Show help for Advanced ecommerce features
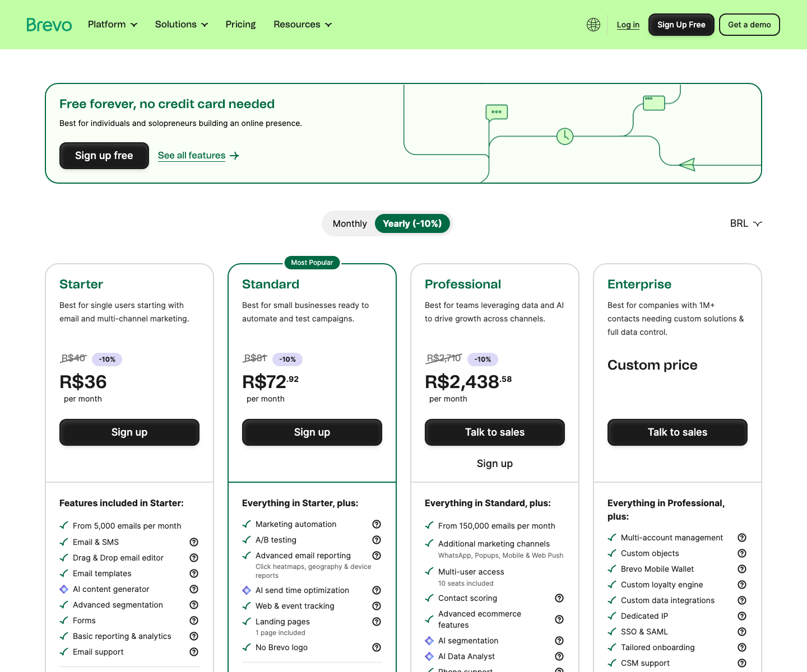The height and width of the screenshot is (672, 807). click(x=559, y=619)
